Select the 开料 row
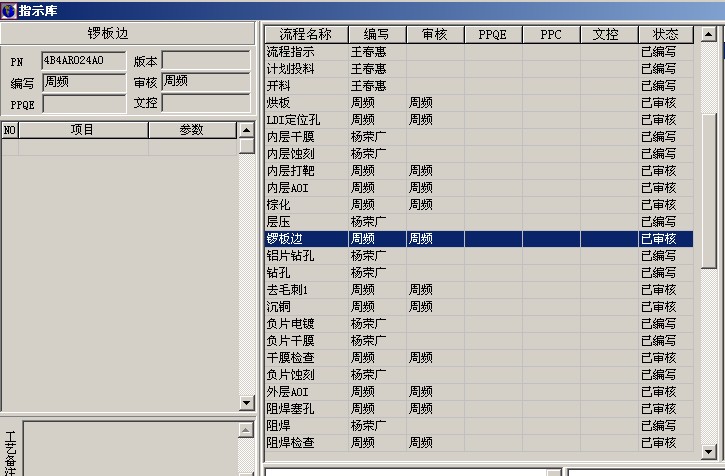 (x=479, y=86)
